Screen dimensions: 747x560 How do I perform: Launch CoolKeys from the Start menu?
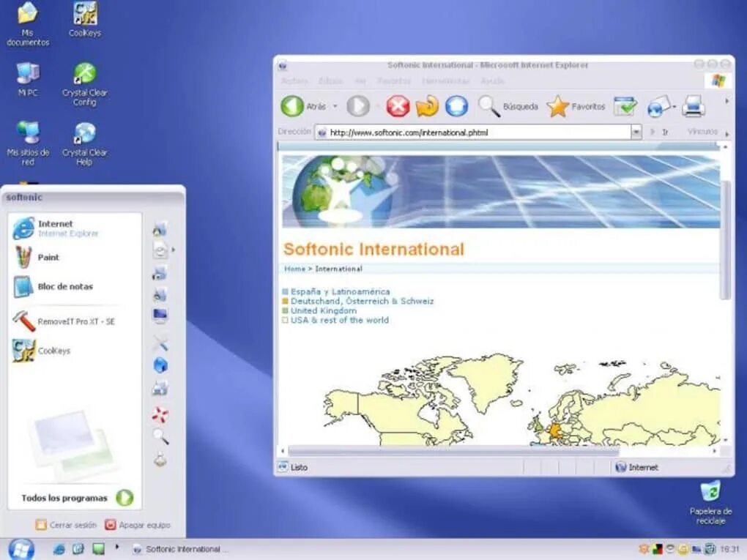tap(42, 351)
